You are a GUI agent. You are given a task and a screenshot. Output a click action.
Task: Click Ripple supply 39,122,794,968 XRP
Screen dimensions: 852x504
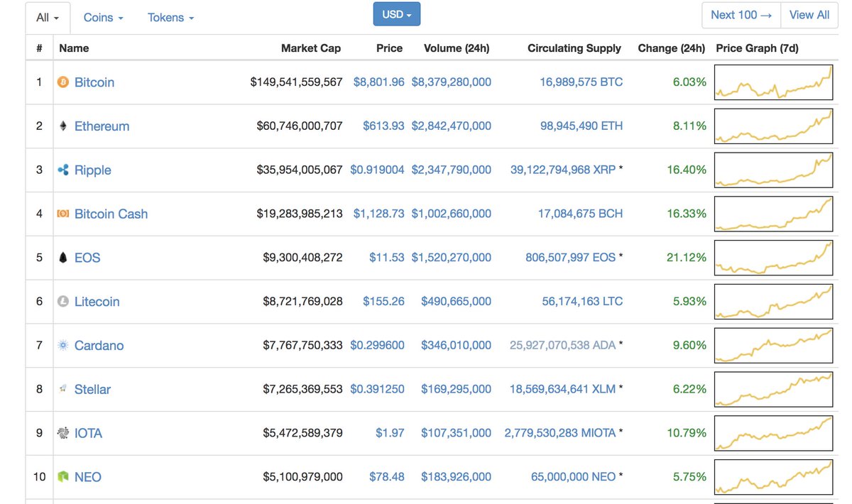pos(563,170)
